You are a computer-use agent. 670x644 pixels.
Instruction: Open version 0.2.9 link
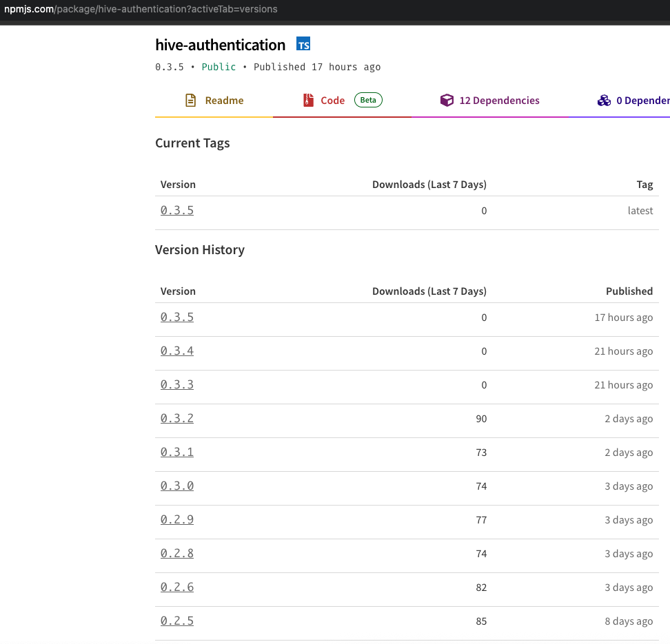tap(177, 520)
